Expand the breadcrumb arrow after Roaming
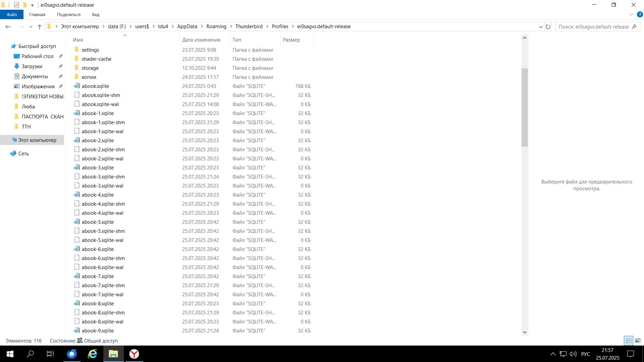Viewport: 644px width, 362px height. (231, 27)
